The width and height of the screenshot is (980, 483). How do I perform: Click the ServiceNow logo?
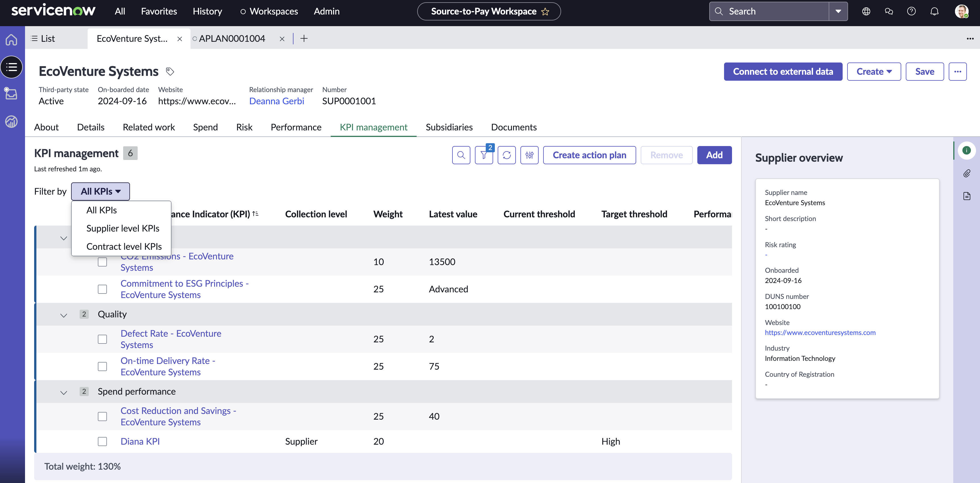point(53,11)
